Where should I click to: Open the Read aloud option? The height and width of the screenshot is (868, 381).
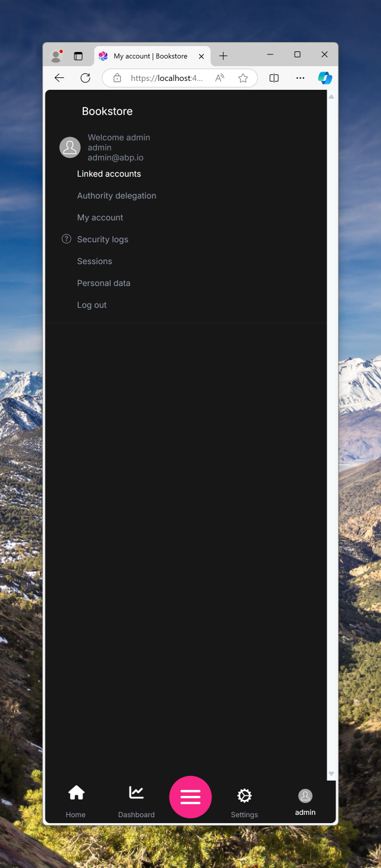coord(220,78)
